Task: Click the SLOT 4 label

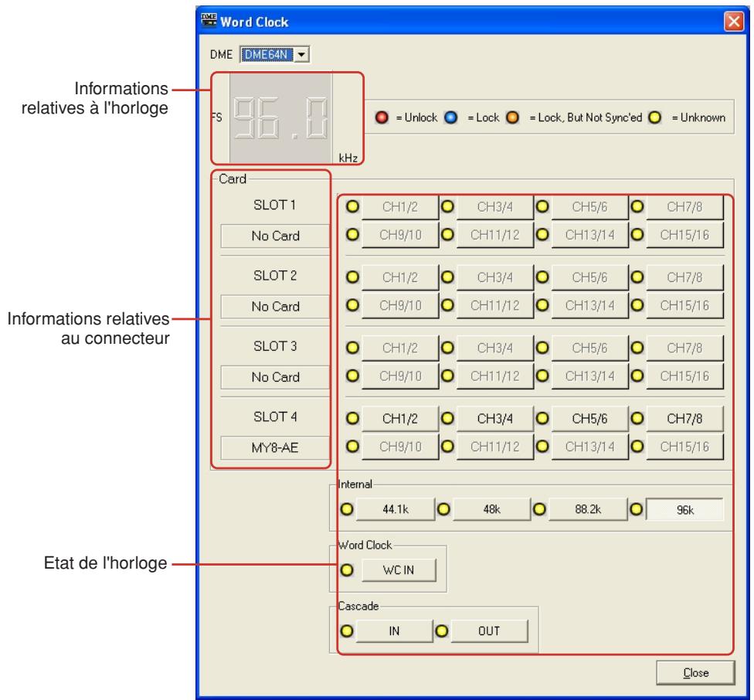Action: tap(275, 416)
